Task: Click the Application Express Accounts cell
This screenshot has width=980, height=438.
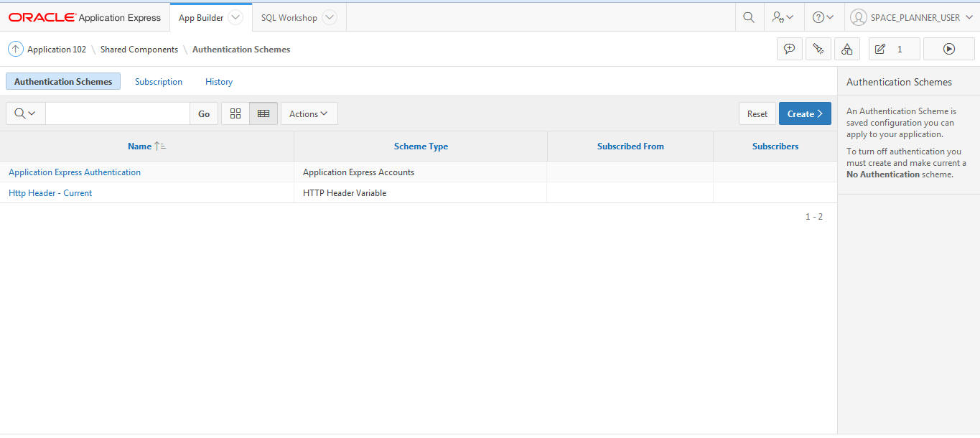Action: click(x=421, y=172)
